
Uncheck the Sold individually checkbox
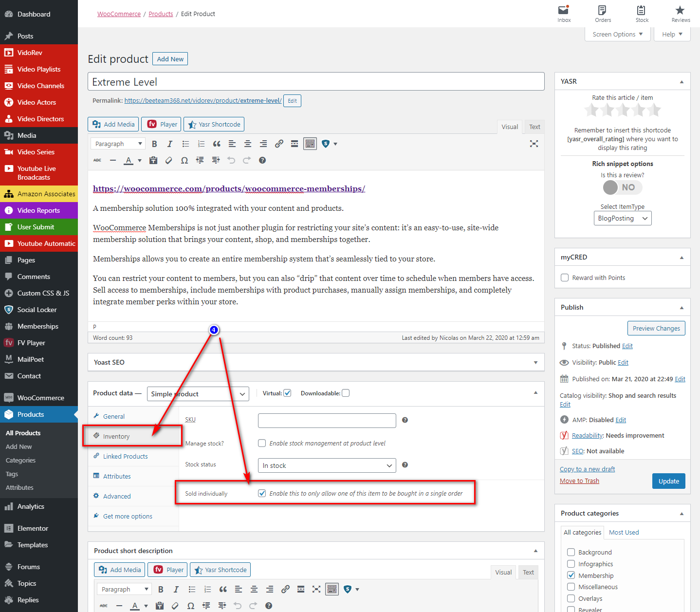tap(262, 493)
